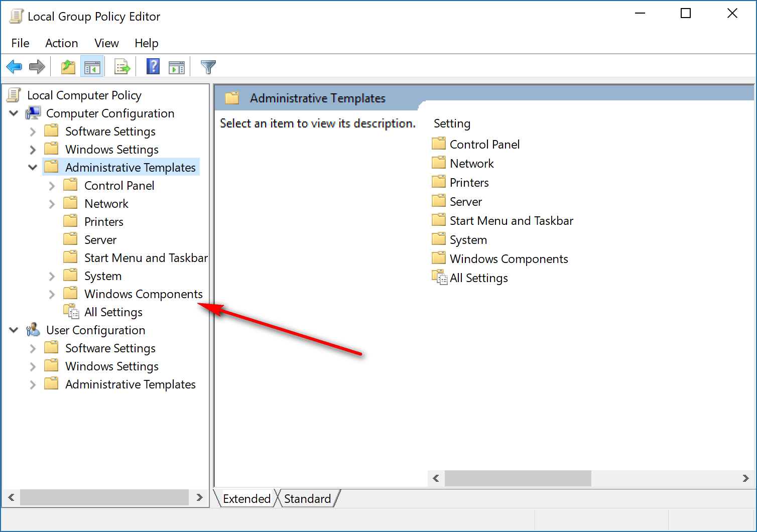Select the System folder icon in Setting list

[x=438, y=239]
